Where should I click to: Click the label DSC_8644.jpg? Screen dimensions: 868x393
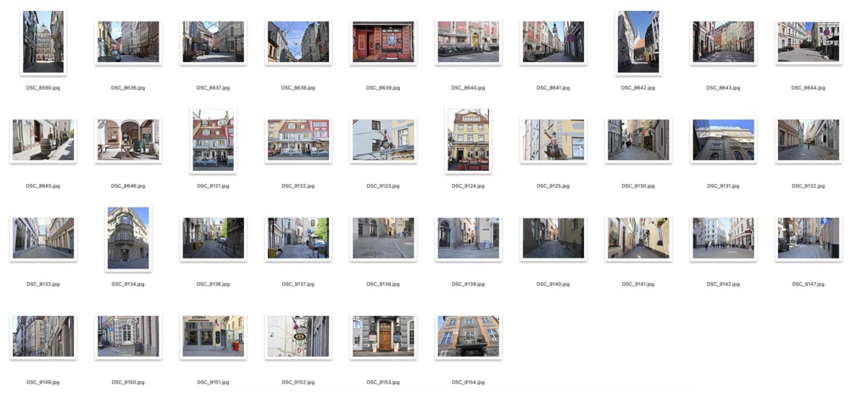point(808,88)
